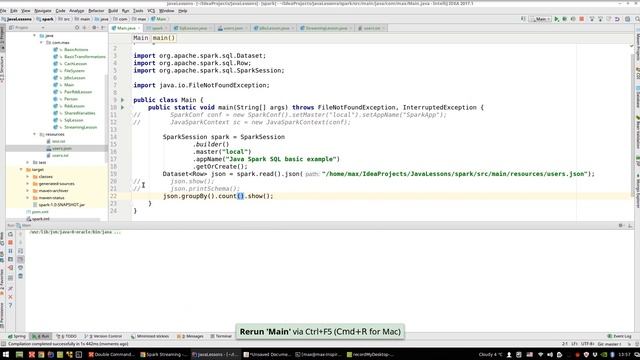Stop the running process with the red toolbar square

(x=582, y=19)
